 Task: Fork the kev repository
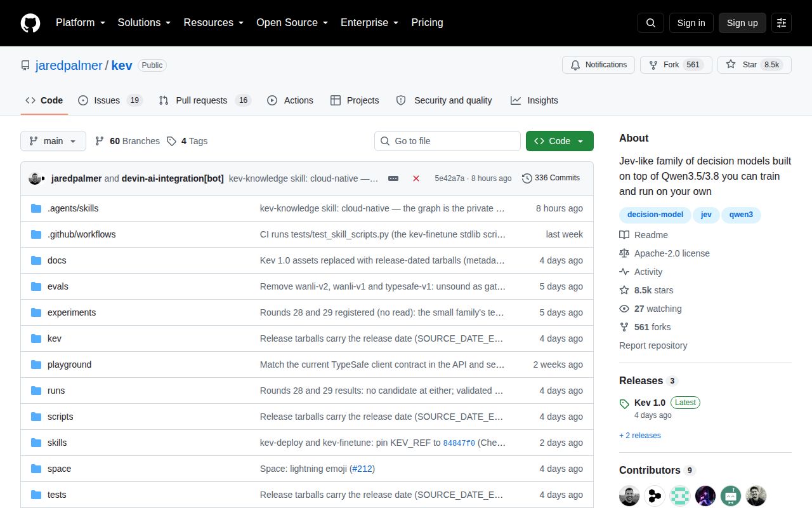[676, 65]
